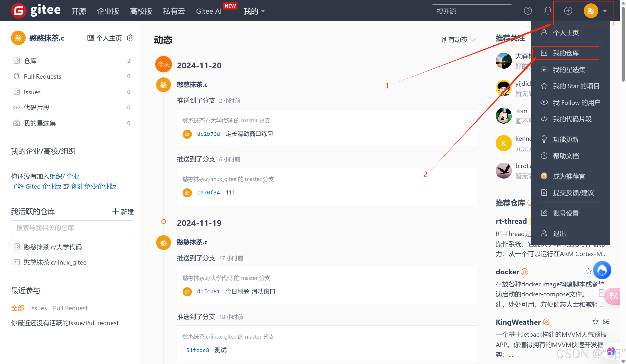
Task: Click the 我的星选集 icon in the left sidebar
Action: tap(16, 123)
